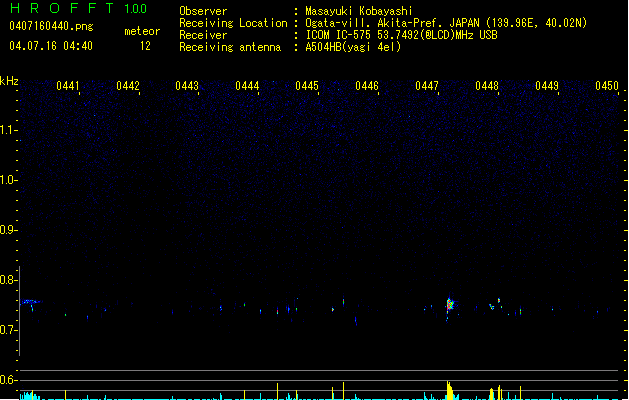This screenshot has height=400, width=629.
Task: Click the 0442 time marker
Action: pos(128,86)
